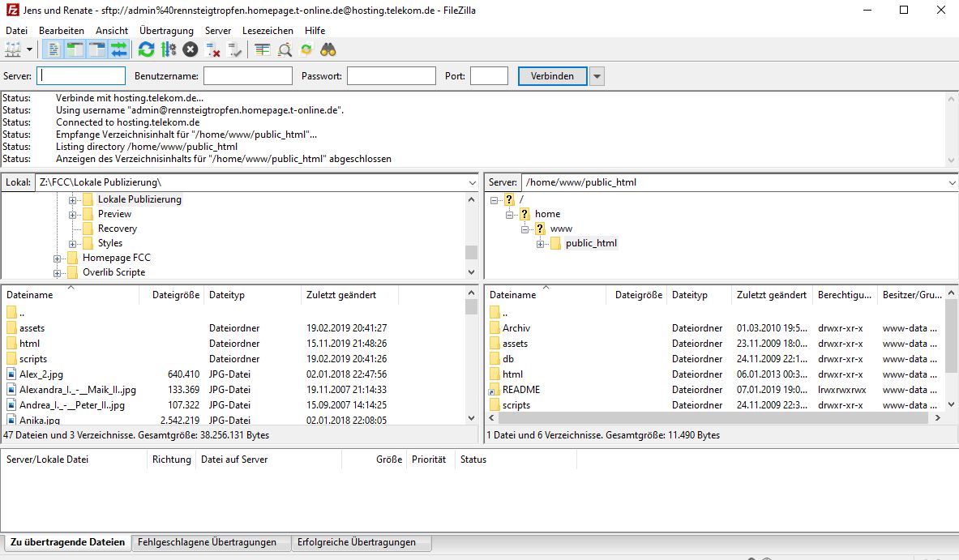Click the binoculars file search icon
Image resolution: width=959 pixels, height=560 pixels.
tap(328, 49)
